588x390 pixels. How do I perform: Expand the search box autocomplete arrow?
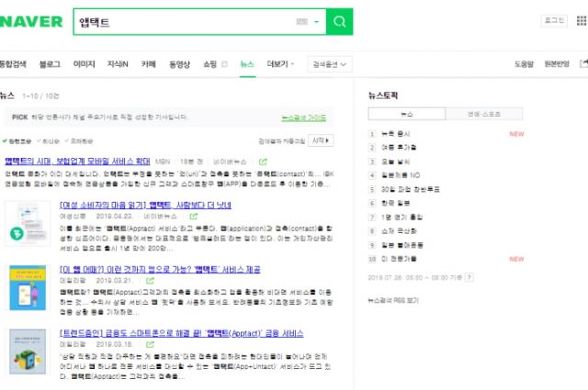[316, 22]
